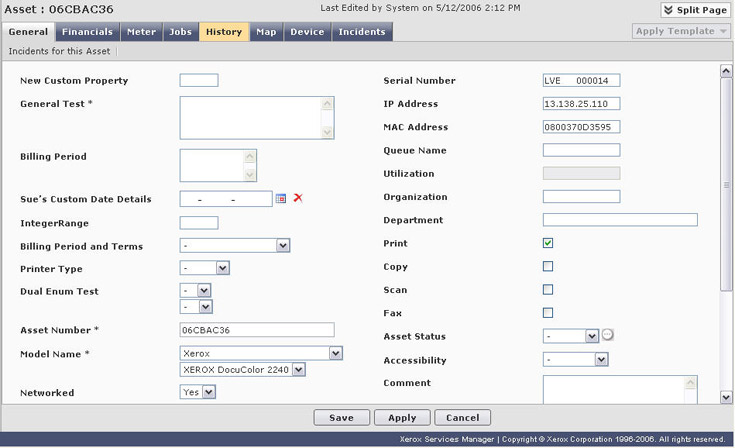Click the MAC Address field

pyautogui.click(x=581, y=127)
